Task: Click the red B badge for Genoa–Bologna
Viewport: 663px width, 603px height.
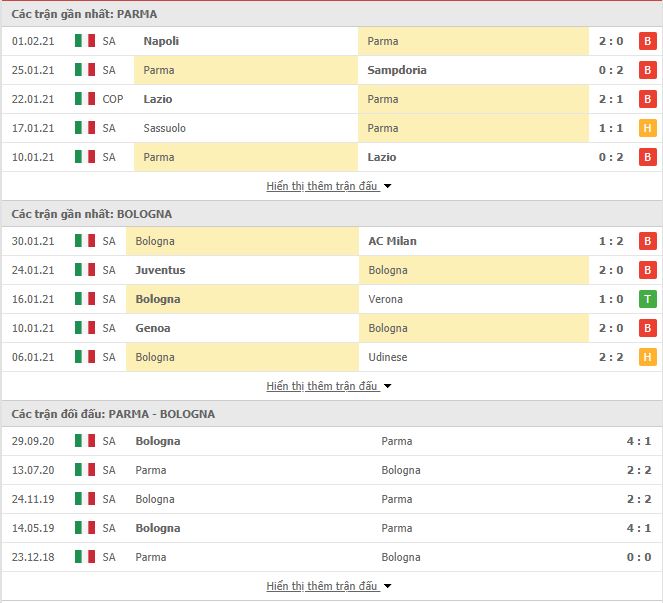Action: pos(647,328)
